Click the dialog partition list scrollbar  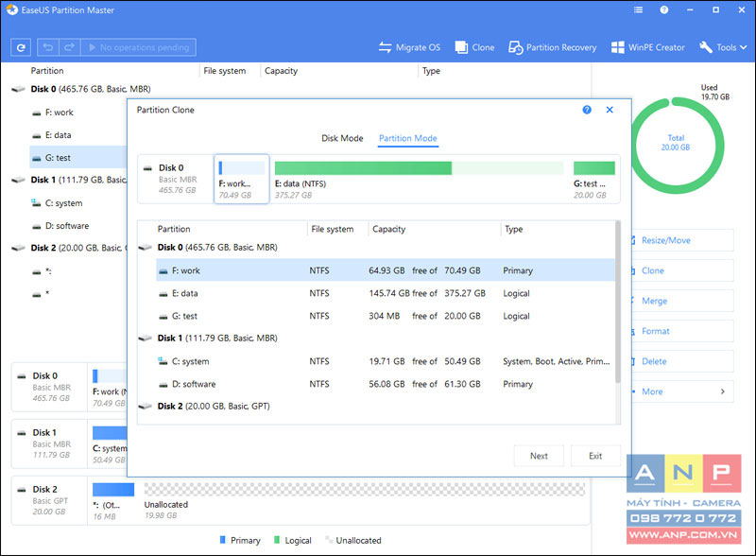coord(618,303)
